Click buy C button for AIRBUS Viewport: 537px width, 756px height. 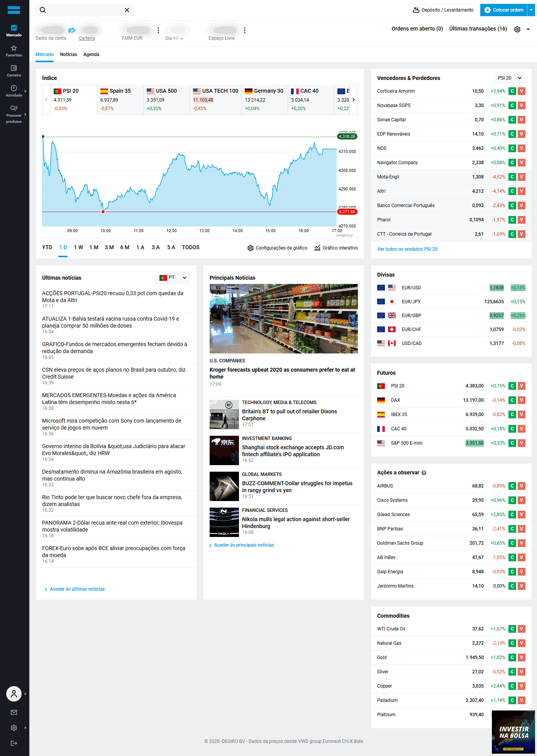coord(512,486)
